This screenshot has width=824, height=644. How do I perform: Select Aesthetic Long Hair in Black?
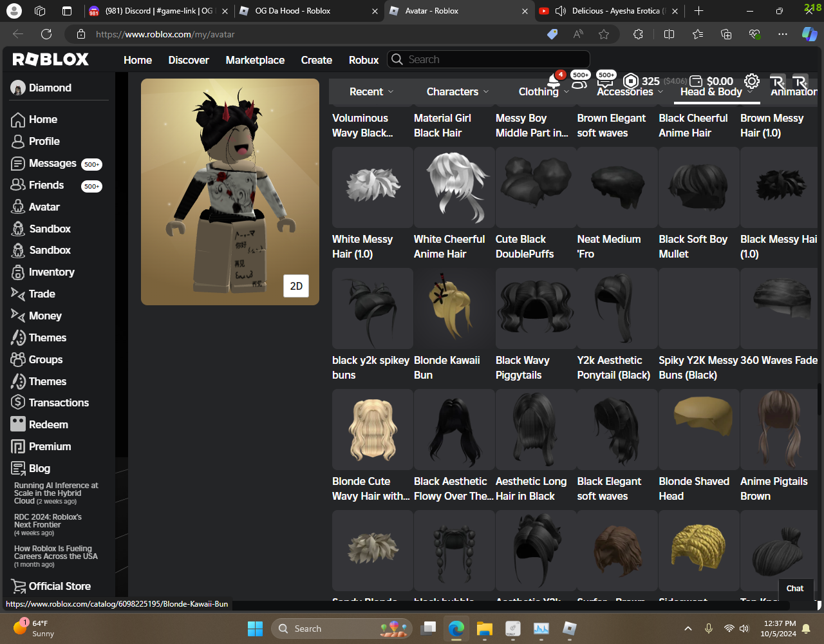tap(536, 430)
